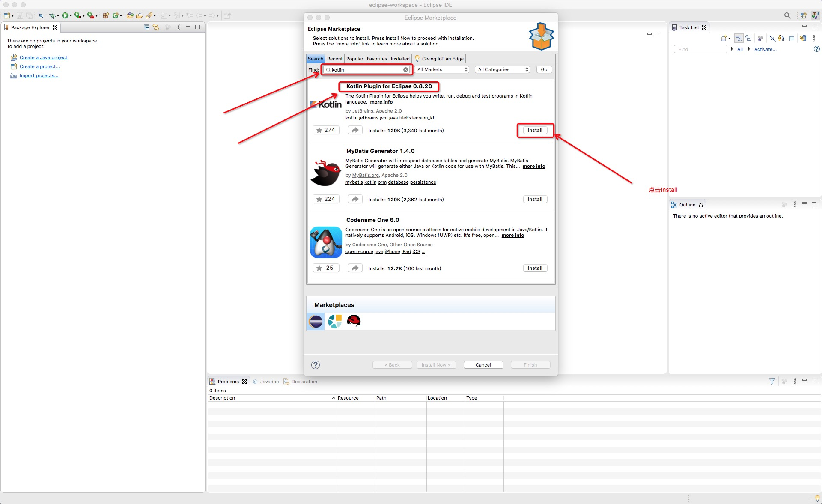Click the New Java Package icon

[x=106, y=15]
